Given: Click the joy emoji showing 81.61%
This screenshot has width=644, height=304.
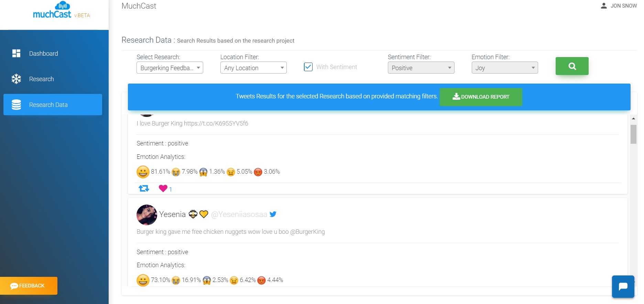Looking at the screenshot, I should click(143, 172).
